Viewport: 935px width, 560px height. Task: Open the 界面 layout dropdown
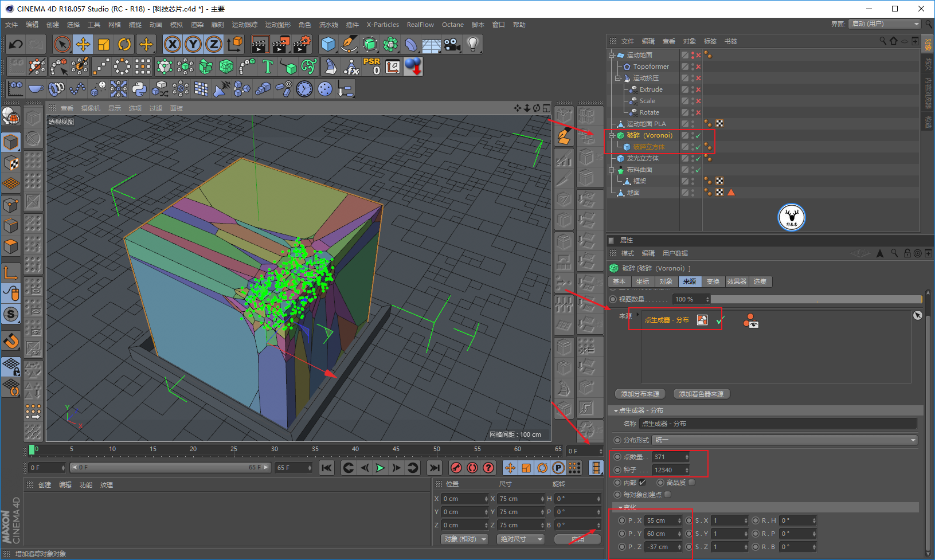[885, 24]
